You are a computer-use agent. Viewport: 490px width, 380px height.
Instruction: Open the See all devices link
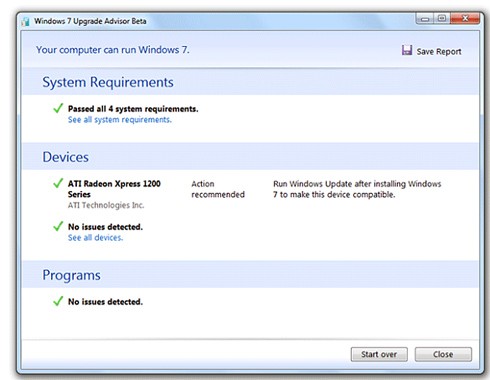[95, 238]
